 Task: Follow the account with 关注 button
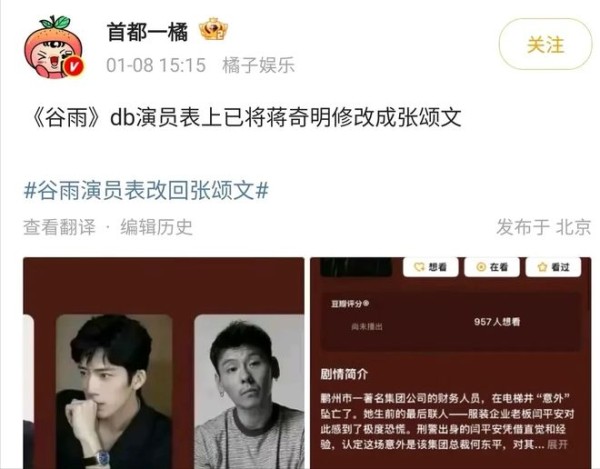click(x=545, y=44)
